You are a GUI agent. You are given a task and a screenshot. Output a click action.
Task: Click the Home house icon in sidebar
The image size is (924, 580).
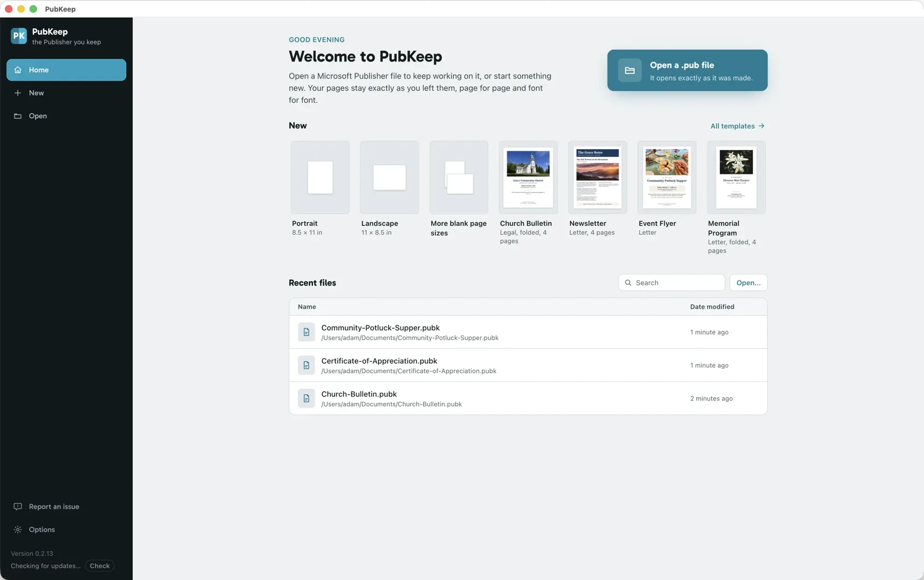18,70
